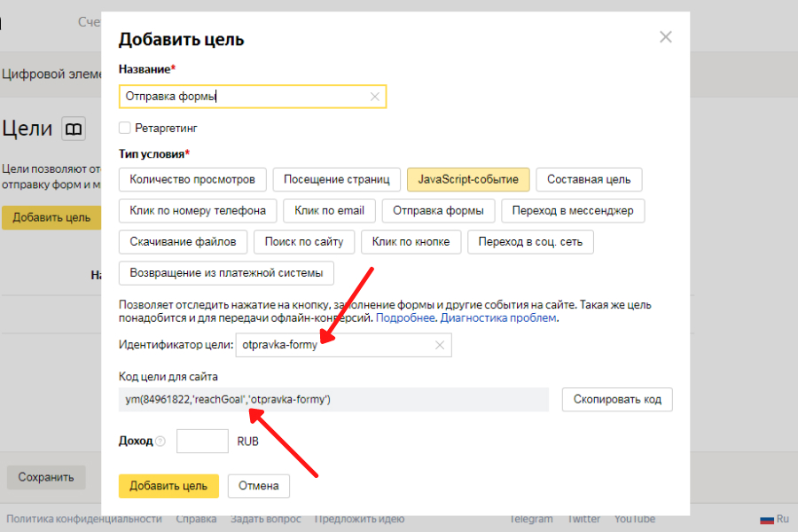Click into the Доход amount input field

tap(202, 441)
